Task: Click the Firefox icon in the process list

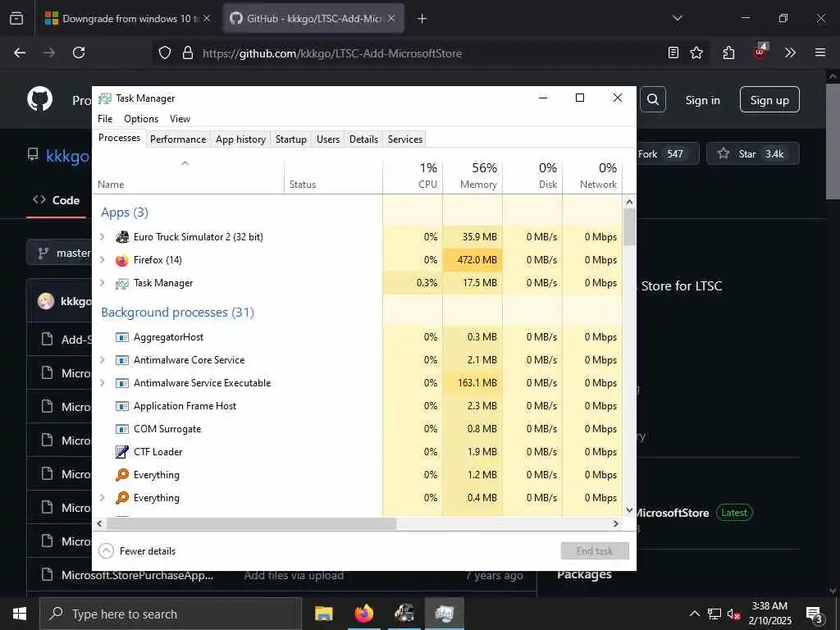Action: pos(122,260)
